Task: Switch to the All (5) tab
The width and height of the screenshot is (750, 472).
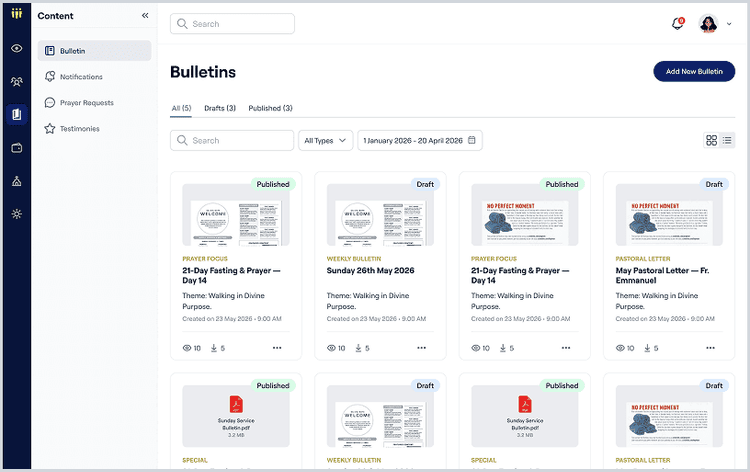Action: pyautogui.click(x=181, y=108)
